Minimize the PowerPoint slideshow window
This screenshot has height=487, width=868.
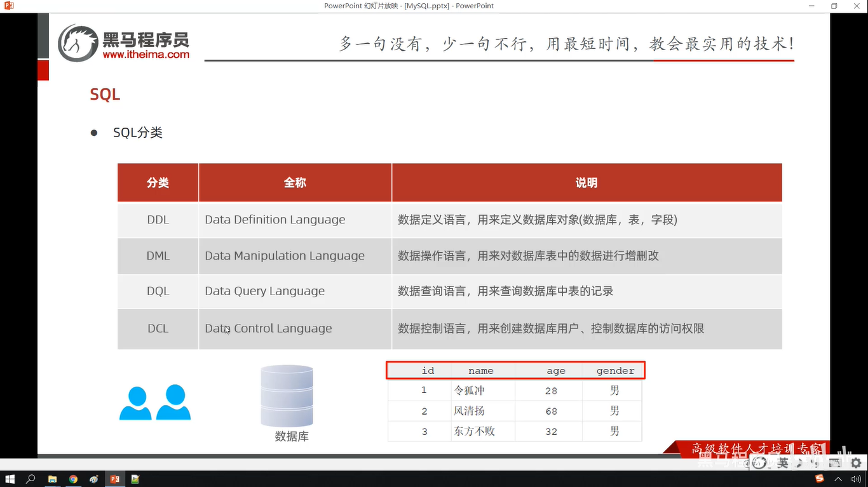coord(811,6)
